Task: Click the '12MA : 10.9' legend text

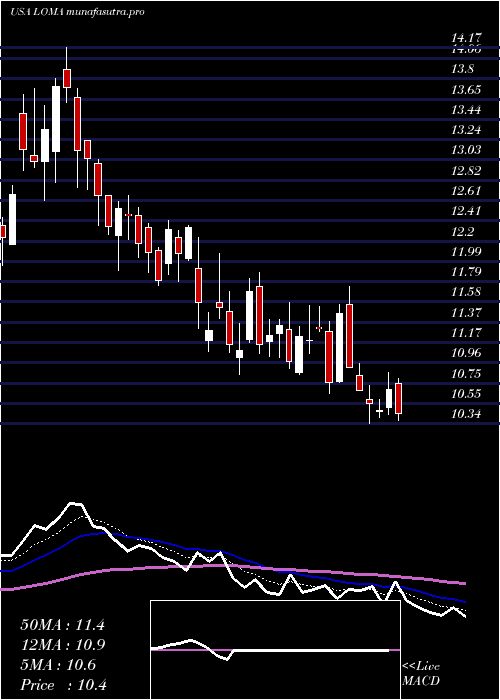Action: pos(62,646)
